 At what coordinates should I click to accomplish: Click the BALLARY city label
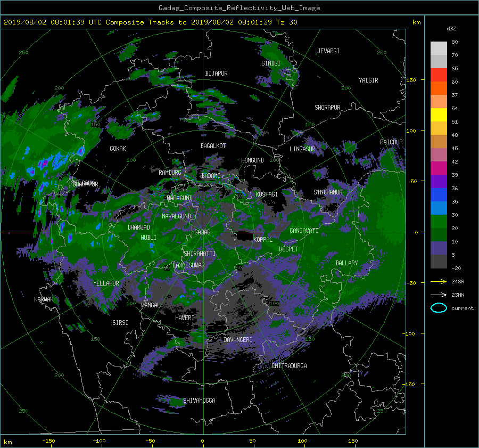coord(346,263)
